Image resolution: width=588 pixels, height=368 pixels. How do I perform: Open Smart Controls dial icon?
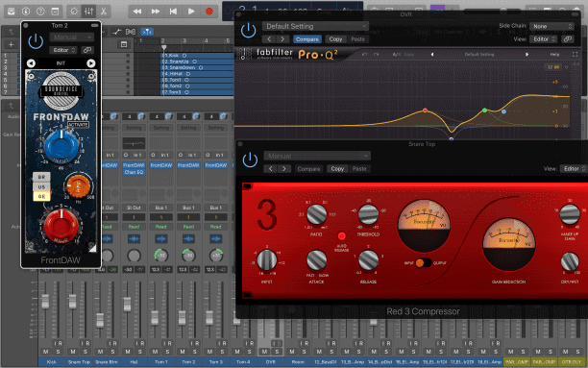(x=74, y=12)
